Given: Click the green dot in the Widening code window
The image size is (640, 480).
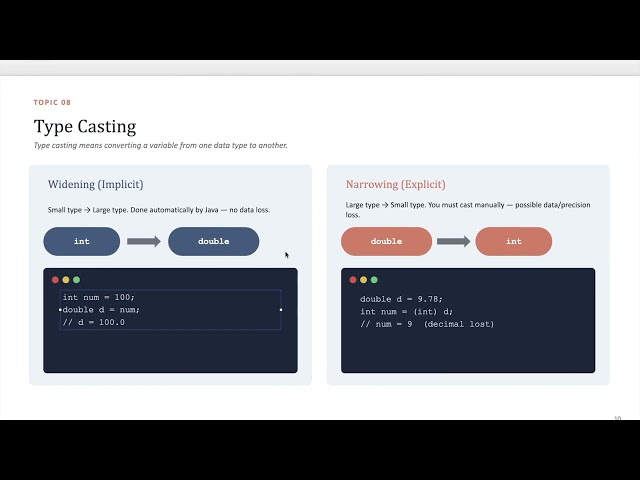Looking at the screenshot, I should coord(76,280).
